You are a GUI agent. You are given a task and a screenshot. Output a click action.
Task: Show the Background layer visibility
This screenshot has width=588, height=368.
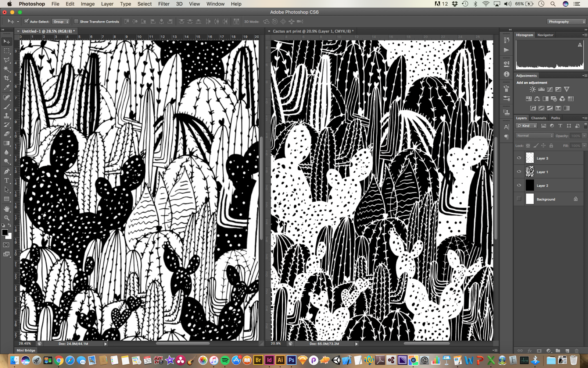click(x=519, y=199)
